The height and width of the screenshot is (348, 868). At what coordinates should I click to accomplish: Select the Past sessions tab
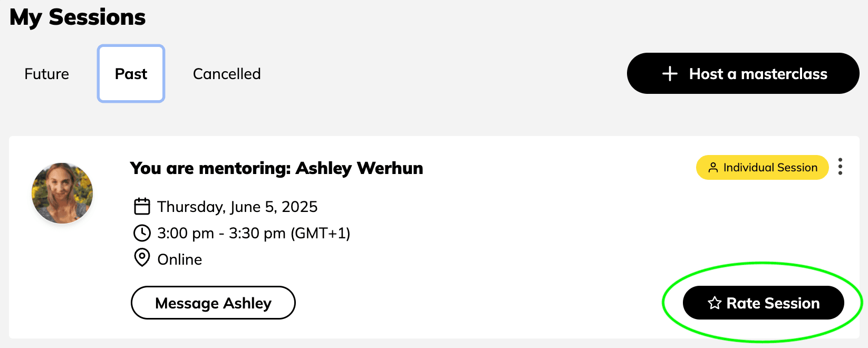(x=131, y=74)
